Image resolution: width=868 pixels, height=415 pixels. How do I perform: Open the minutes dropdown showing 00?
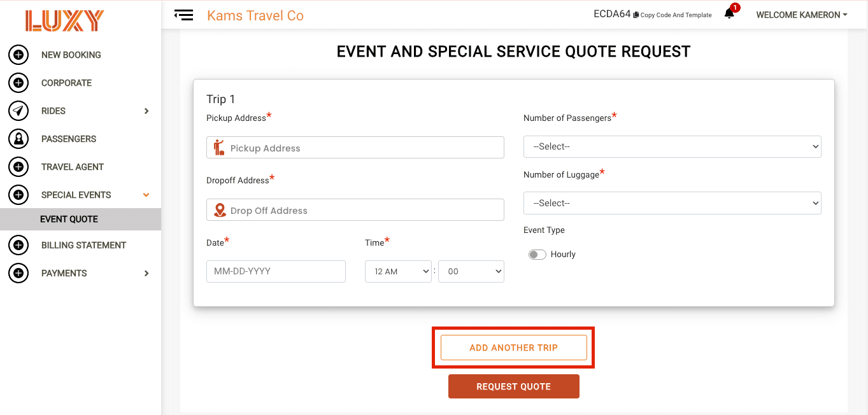click(x=471, y=271)
